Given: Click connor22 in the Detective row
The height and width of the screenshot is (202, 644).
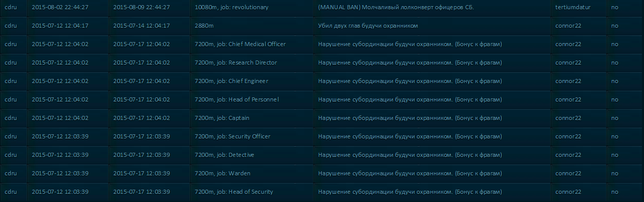Looking at the screenshot, I should click(x=568, y=155).
